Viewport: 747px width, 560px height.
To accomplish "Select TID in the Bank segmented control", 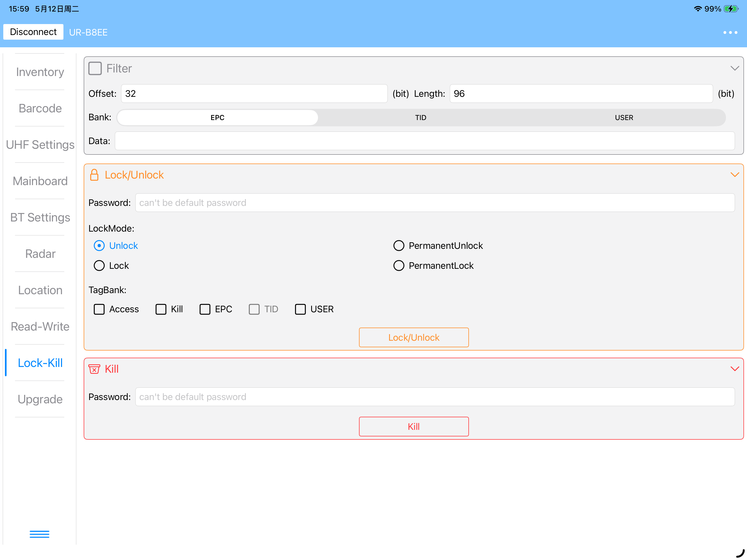I will 421,118.
